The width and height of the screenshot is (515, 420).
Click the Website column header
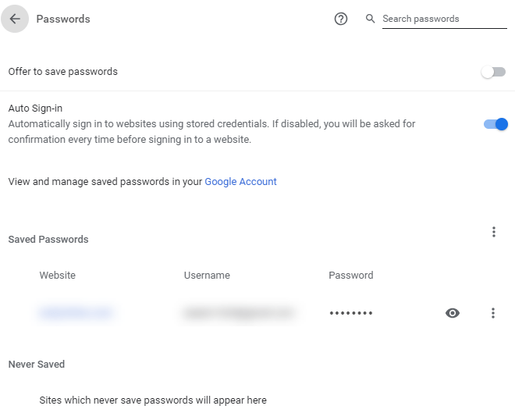[58, 275]
